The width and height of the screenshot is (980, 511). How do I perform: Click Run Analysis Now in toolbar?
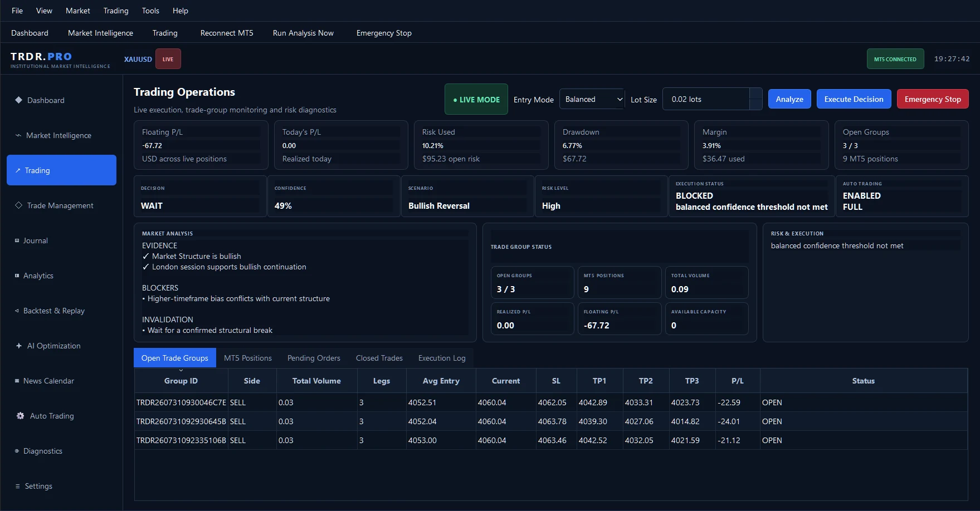(303, 33)
